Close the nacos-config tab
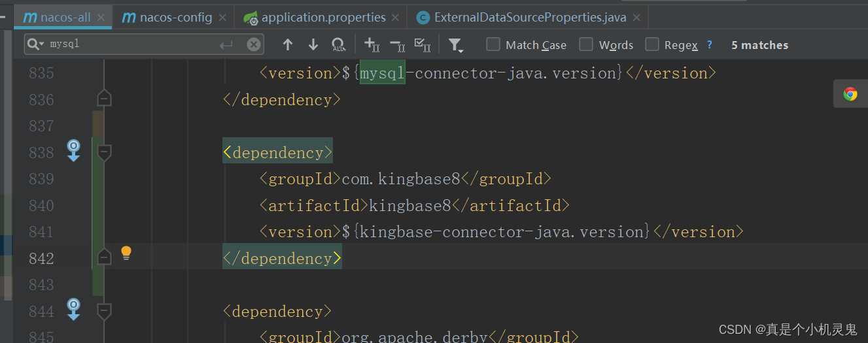 coord(223,18)
